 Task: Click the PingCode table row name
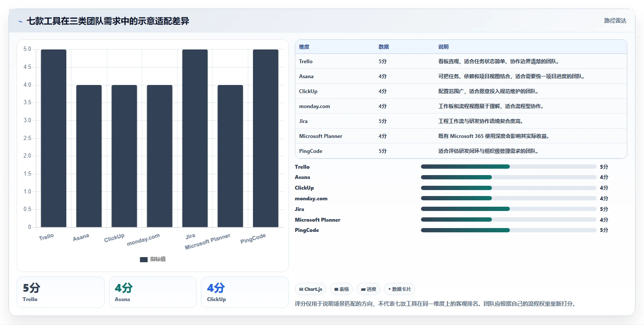point(311,151)
